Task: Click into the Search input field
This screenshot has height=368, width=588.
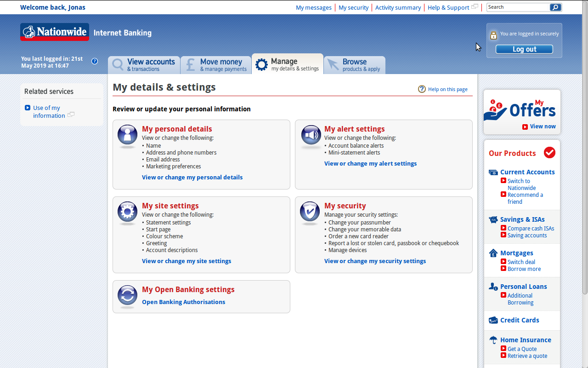Action: pos(518,7)
